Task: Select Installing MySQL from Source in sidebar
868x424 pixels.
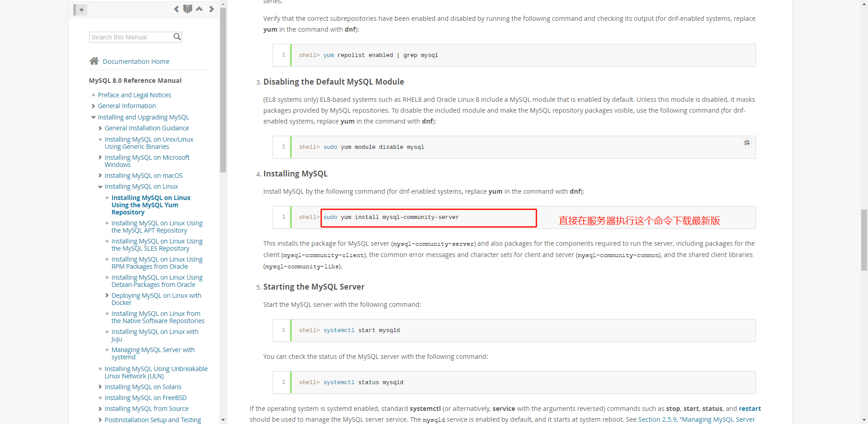Action: coord(146,409)
